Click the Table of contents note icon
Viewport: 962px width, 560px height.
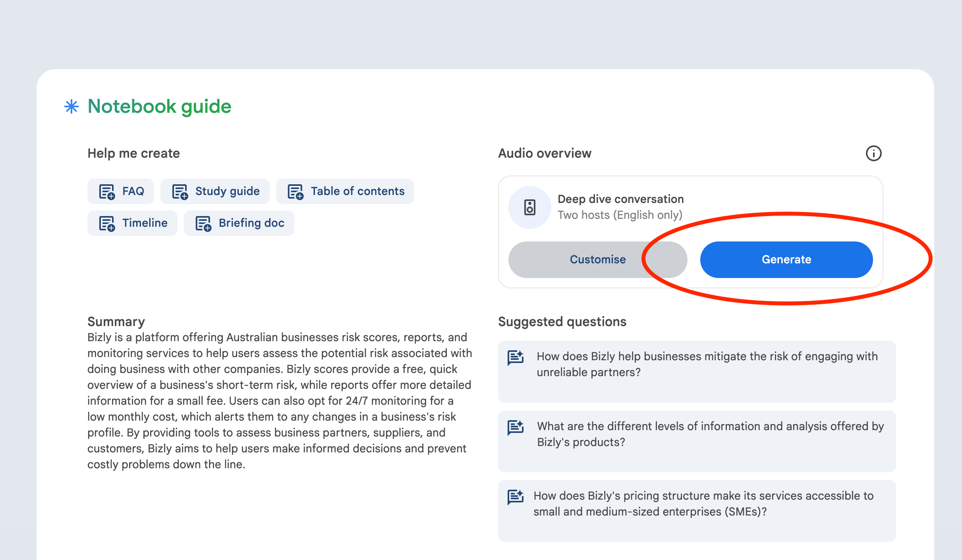tap(296, 192)
